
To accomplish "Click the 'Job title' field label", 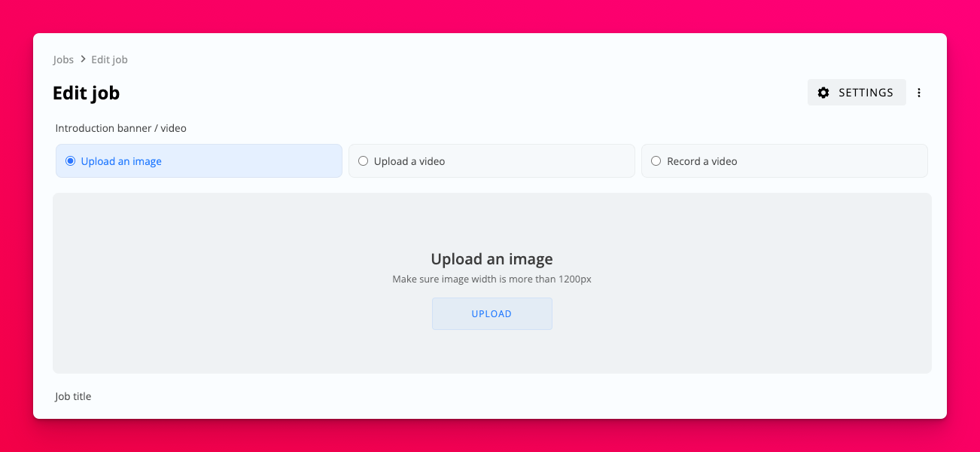I will (73, 396).
